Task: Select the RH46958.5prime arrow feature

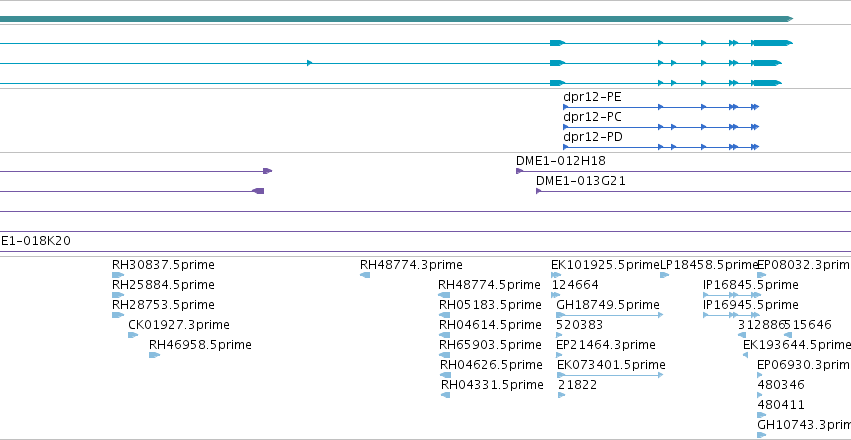Action: click(155, 355)
